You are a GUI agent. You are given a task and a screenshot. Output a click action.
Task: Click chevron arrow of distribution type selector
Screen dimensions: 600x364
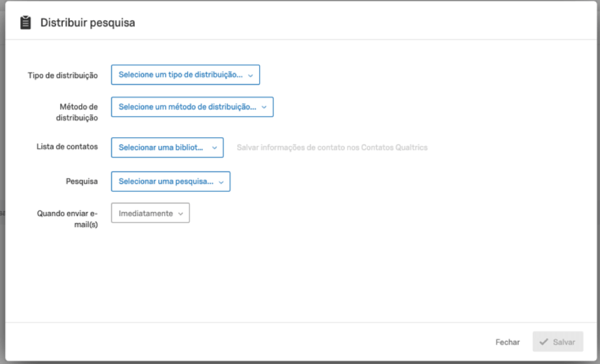tap(251, 75)
